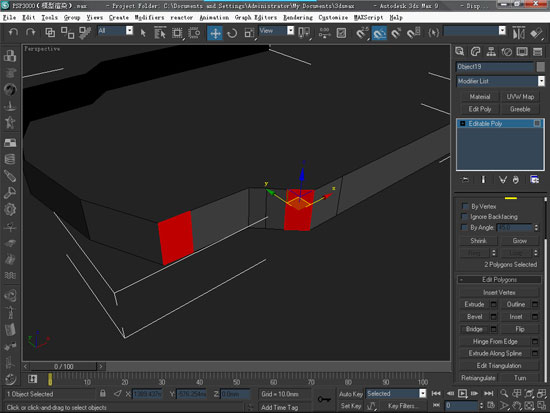The width and height of the screenshot is (550, 413).
Task: Click current frame number spinner
Action: [481, 406]
